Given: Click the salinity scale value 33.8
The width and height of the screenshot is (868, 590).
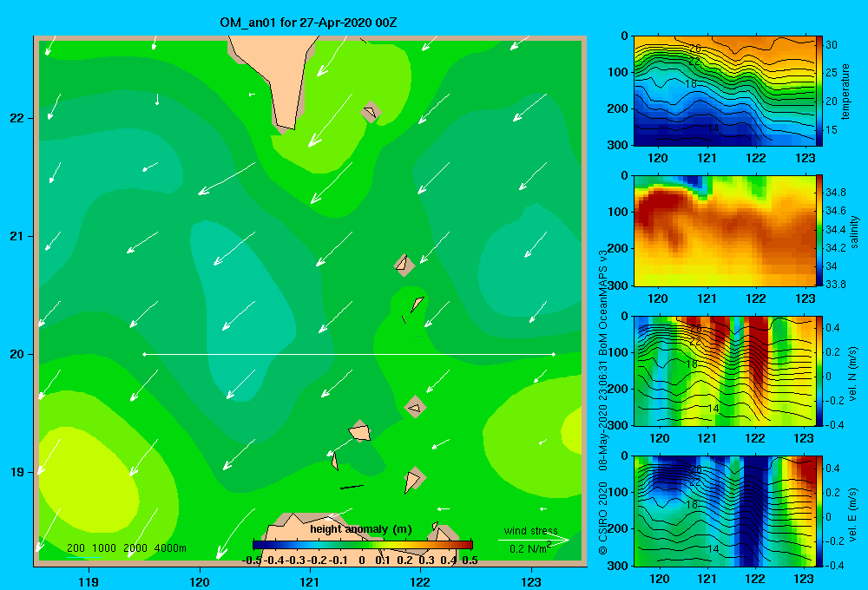Looking at the screenshot, I should pos(835,284).
